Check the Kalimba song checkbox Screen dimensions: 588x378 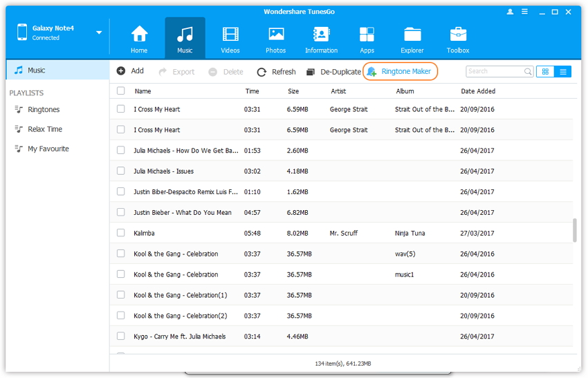pos(121,233)
